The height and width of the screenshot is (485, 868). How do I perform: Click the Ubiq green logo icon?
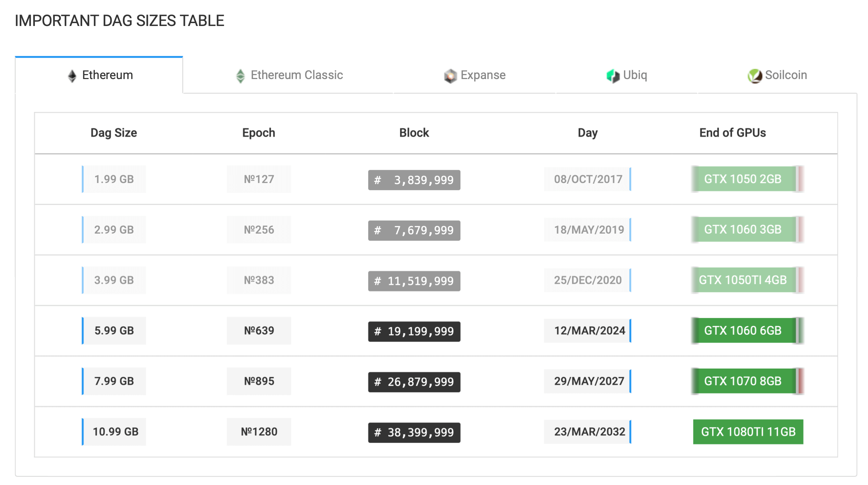pyautogui.click(x=613, y=76)
